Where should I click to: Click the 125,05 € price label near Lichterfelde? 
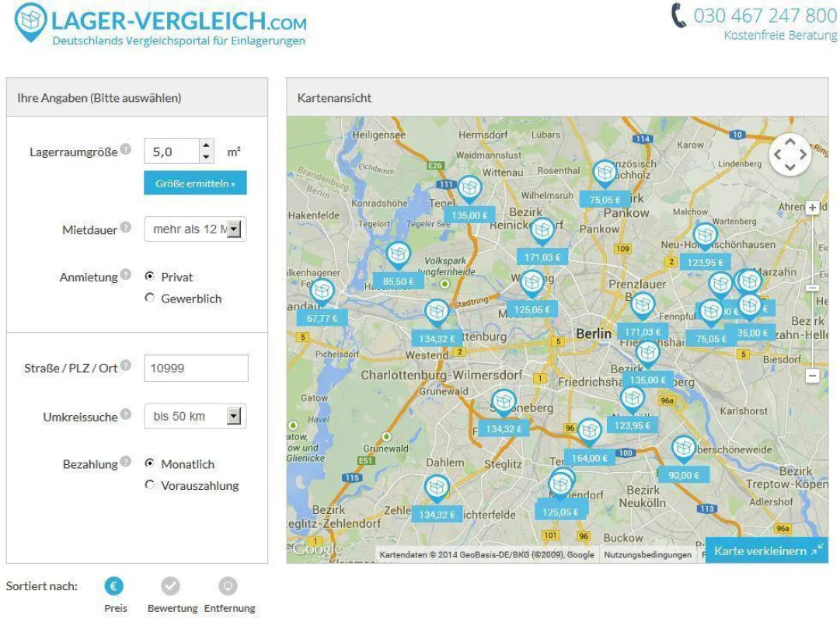(x=560, y=512)
